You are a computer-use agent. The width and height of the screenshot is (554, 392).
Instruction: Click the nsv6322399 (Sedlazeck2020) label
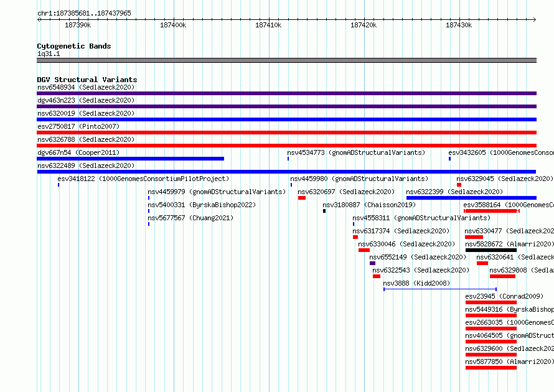click(454, 192)
